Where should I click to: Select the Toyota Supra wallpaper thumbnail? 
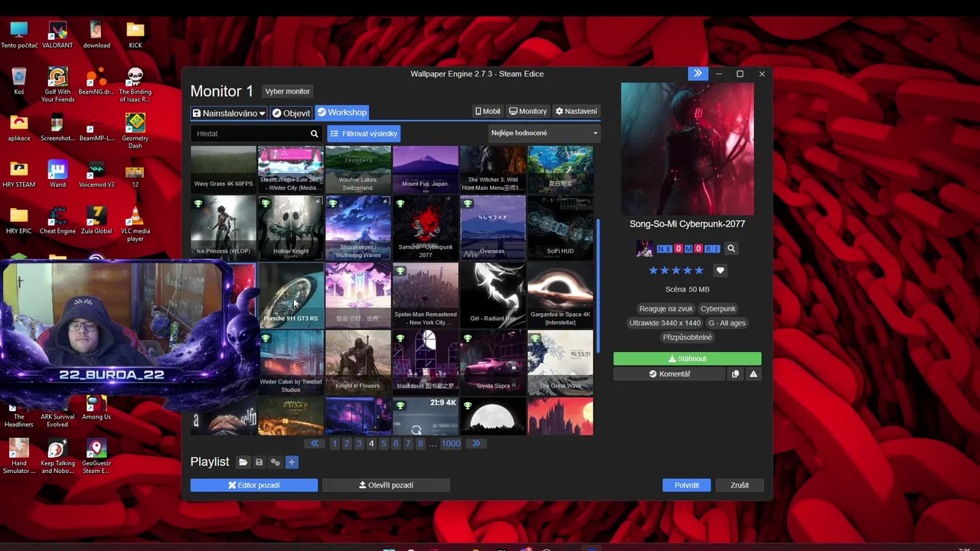click(493, 363)
